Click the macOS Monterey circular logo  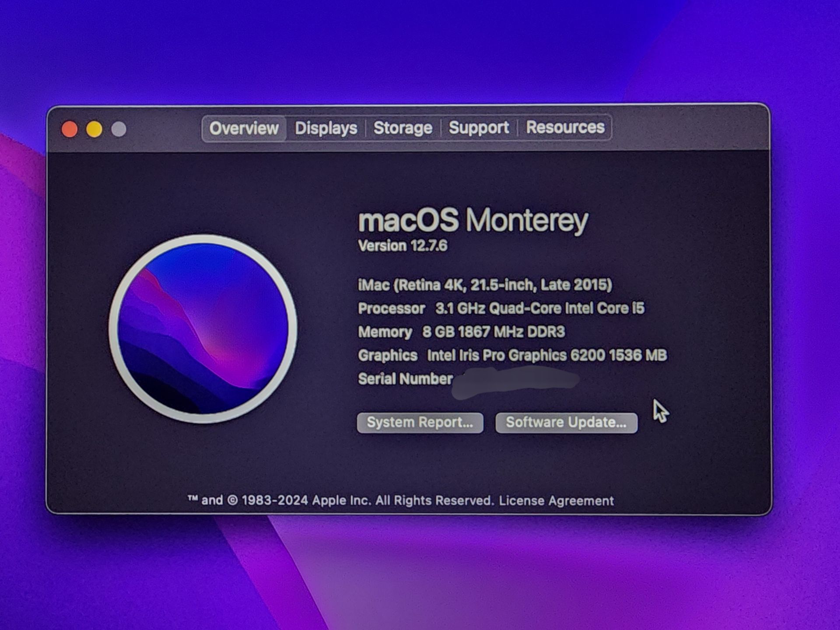click(203, 329)
